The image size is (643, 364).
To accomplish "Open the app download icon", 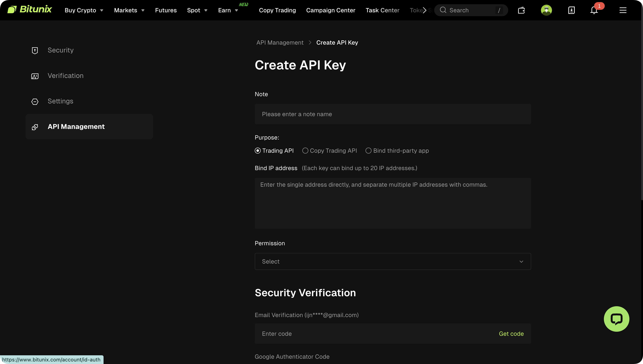I will click(x=571, y=10).
